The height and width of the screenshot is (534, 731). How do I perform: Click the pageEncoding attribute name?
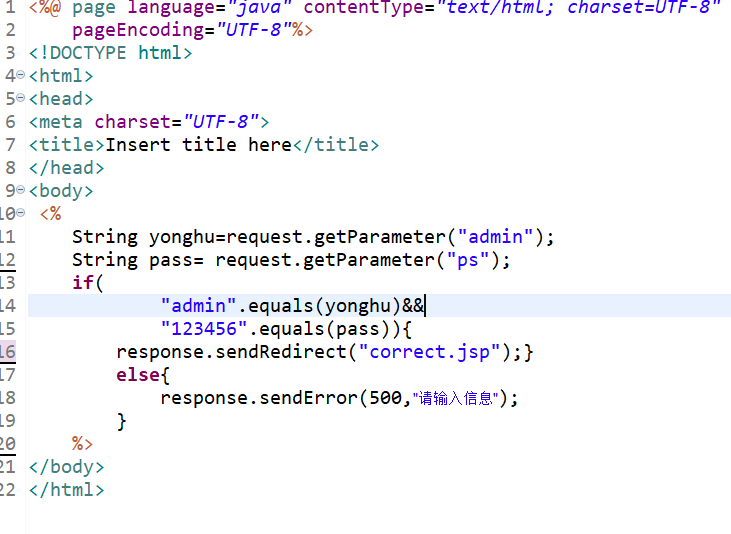pyautogui.click(x=138, y=30)
